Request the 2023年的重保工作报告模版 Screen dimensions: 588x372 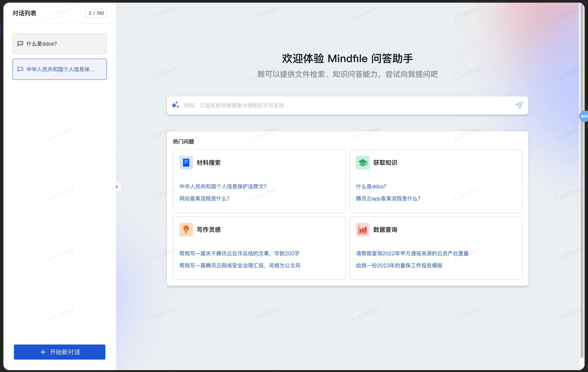[x=399, y=265]
